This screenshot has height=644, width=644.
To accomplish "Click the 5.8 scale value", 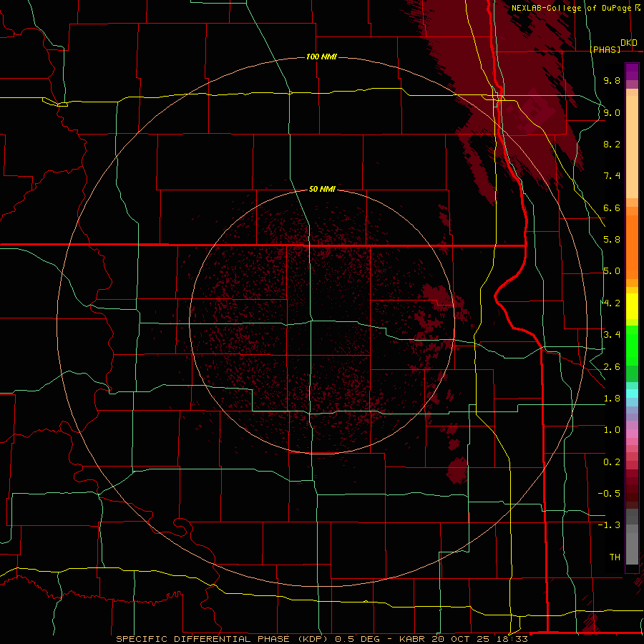I will (612, 240).
